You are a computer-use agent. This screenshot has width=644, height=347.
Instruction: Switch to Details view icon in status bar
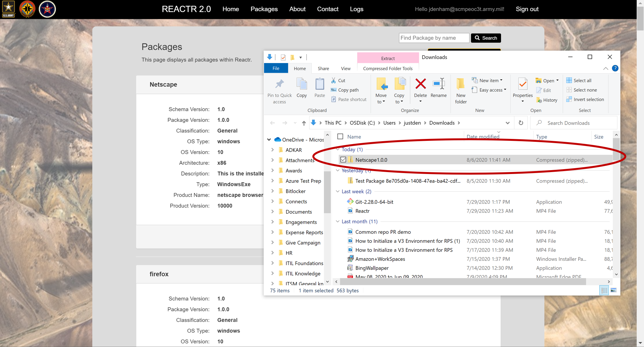tap(604, 290)
